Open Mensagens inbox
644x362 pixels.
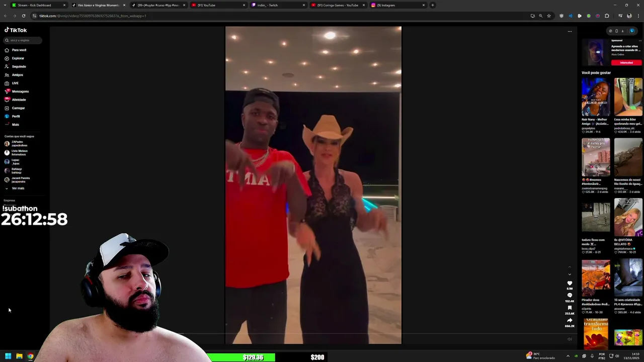17,92
